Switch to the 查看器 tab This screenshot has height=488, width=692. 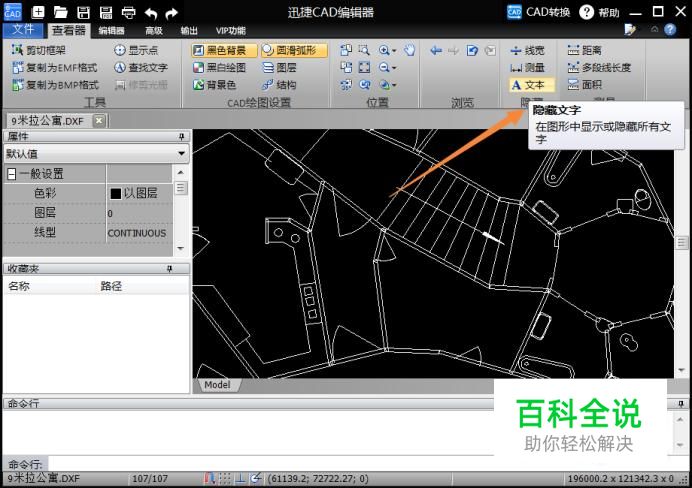click(68, 30)
